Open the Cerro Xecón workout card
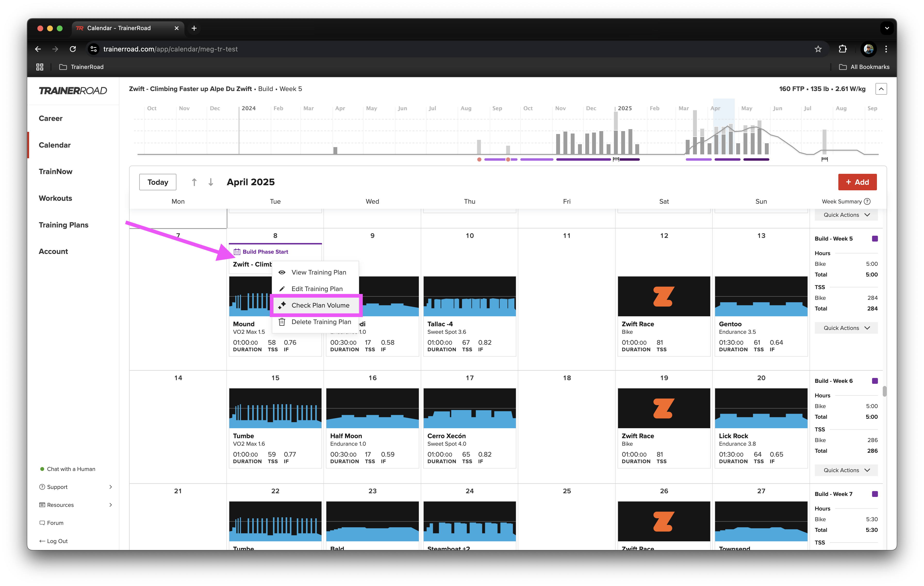 point(469,428)
